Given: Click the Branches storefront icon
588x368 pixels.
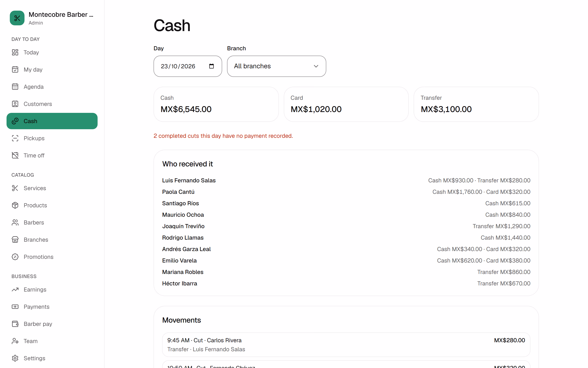Looking at the screenshot, I should coord(15,239).
